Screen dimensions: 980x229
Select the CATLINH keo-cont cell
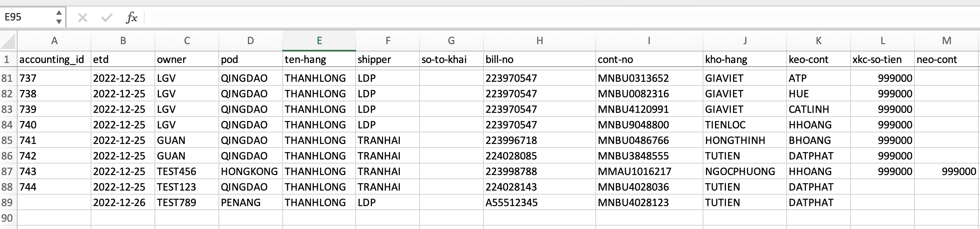818,109
